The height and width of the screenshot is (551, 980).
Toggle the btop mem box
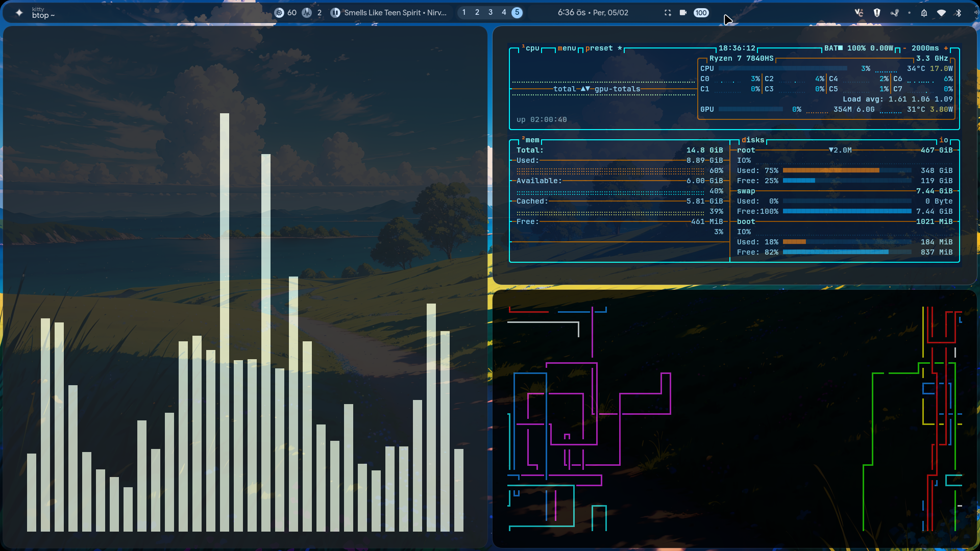(531, 140)
